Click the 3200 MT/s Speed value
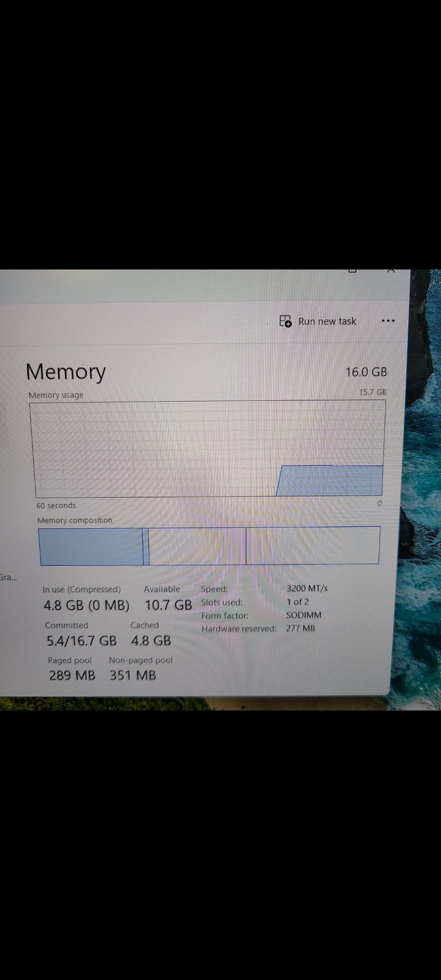The height and width of the screenshot is (980, 441). 307,588
